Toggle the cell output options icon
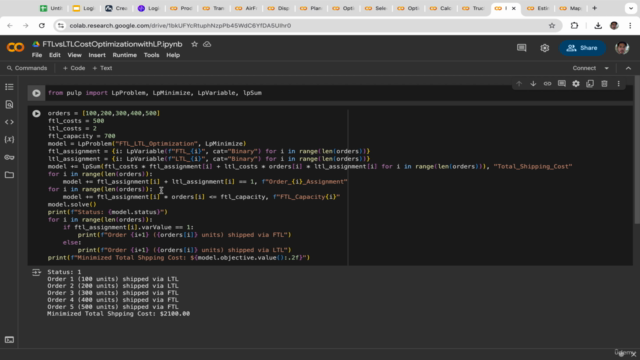640x360 pixels. click(x=36, y=272)
